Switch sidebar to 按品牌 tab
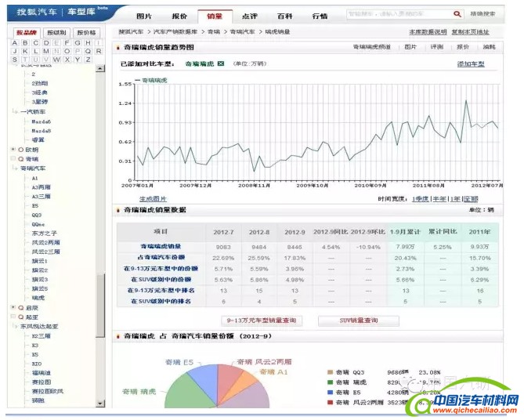Viewport: 524px width, 420px height. click(27, 32)
